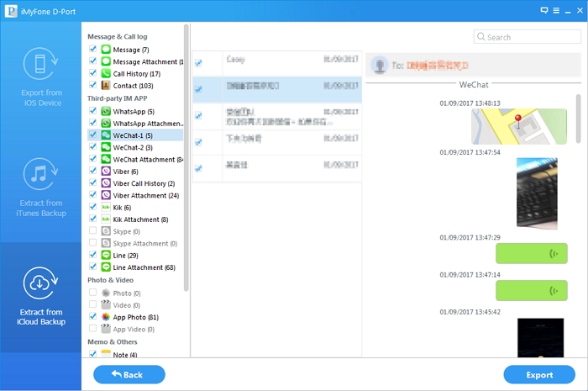Click the App Photo flower icon

pyautogui.click(x=106, y=317)
